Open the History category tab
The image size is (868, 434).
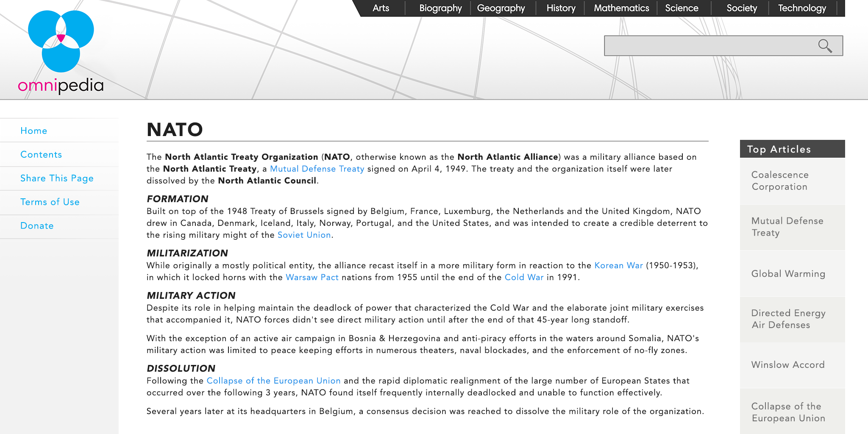click(561, 8)
